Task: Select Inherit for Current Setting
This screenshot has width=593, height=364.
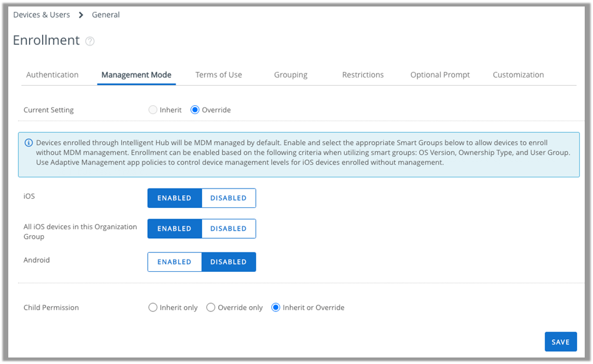Action: coord(153,110)
